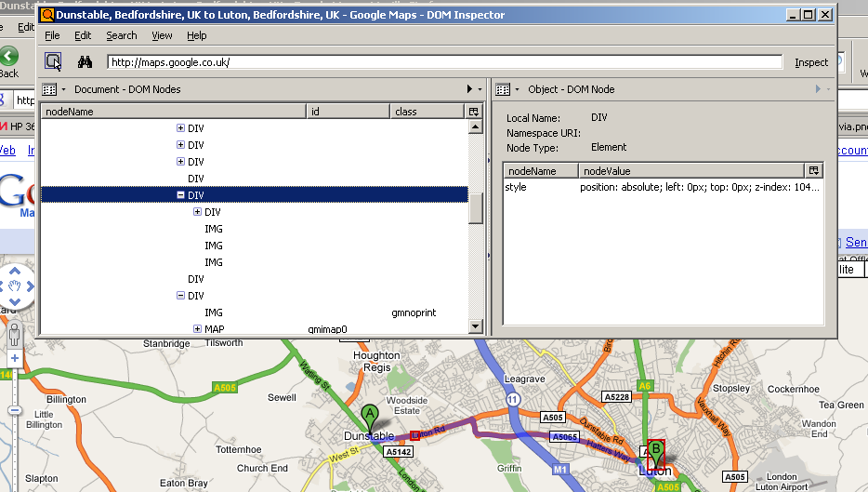
Task: Click the map zoom slider handle
Action: [x=14, y=410]
